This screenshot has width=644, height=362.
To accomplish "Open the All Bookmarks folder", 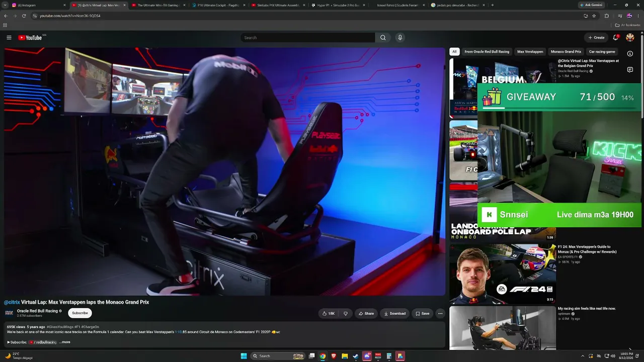I will pos(627,25).
